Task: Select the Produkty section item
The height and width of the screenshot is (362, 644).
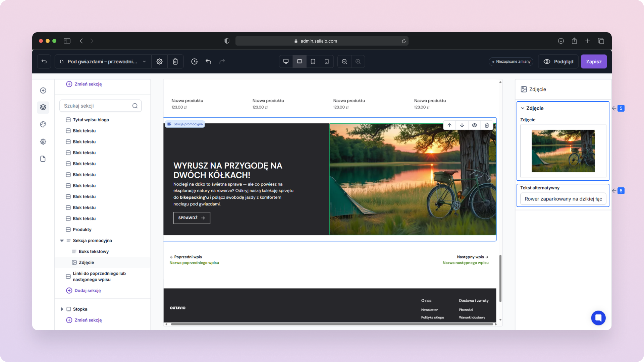Action: pyautogui.click(x=82, y=230)
